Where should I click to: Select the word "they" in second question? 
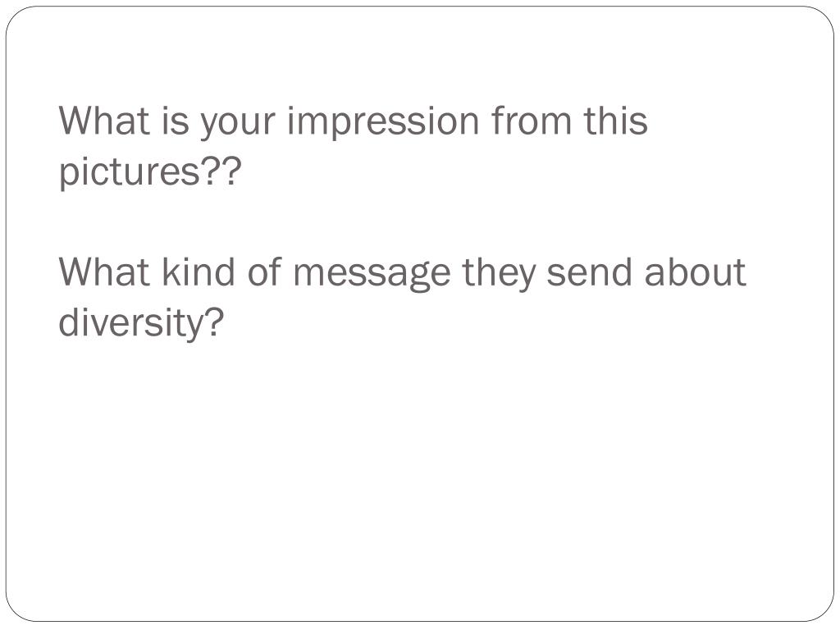tap(498, 274)
